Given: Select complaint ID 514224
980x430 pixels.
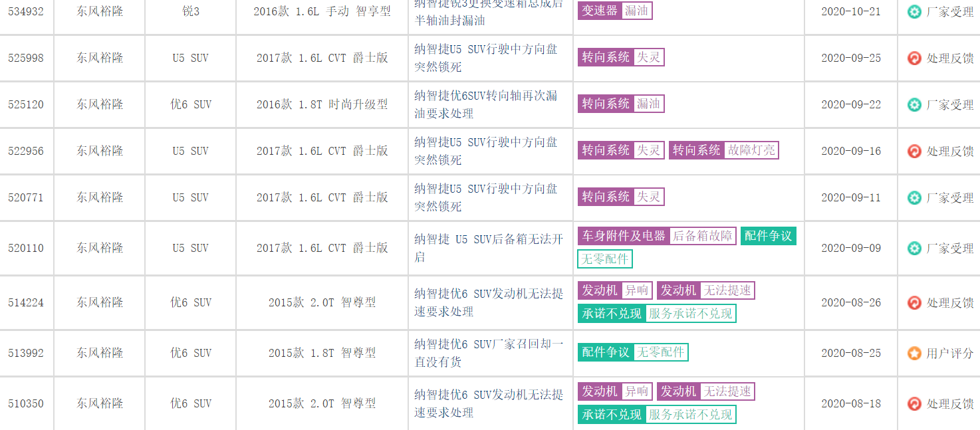Looking at the screenshot, I should point(26,303).
